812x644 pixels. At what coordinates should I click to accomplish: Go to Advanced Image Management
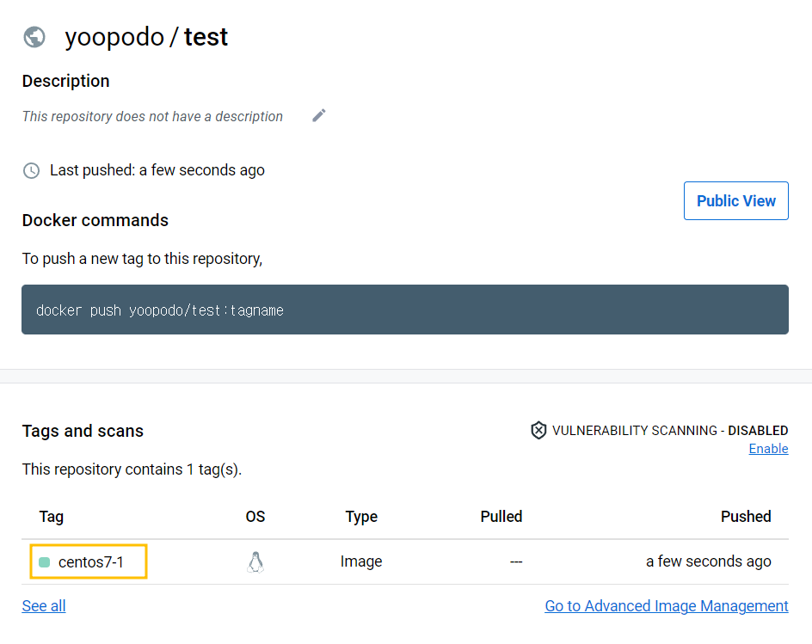(x=667, y=606)
